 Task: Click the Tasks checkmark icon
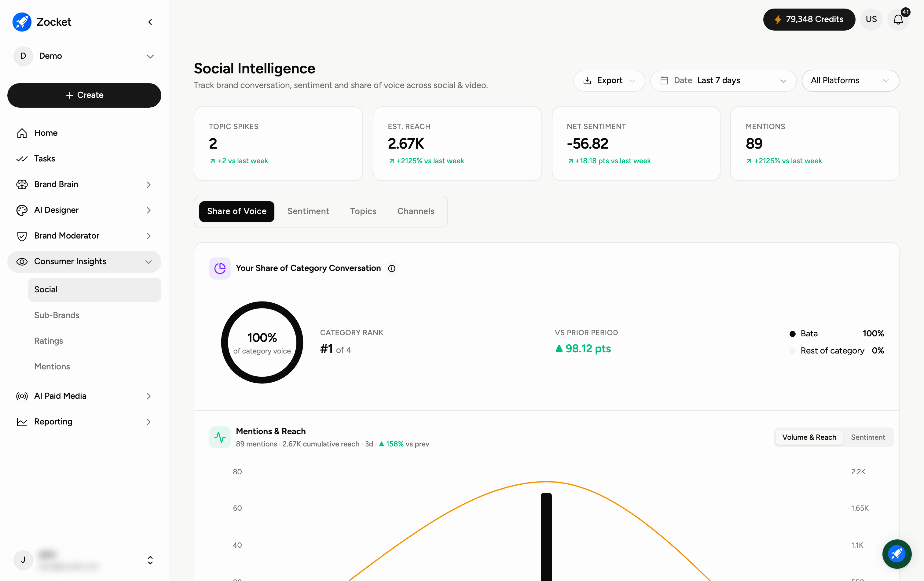(x=22, y=159)
